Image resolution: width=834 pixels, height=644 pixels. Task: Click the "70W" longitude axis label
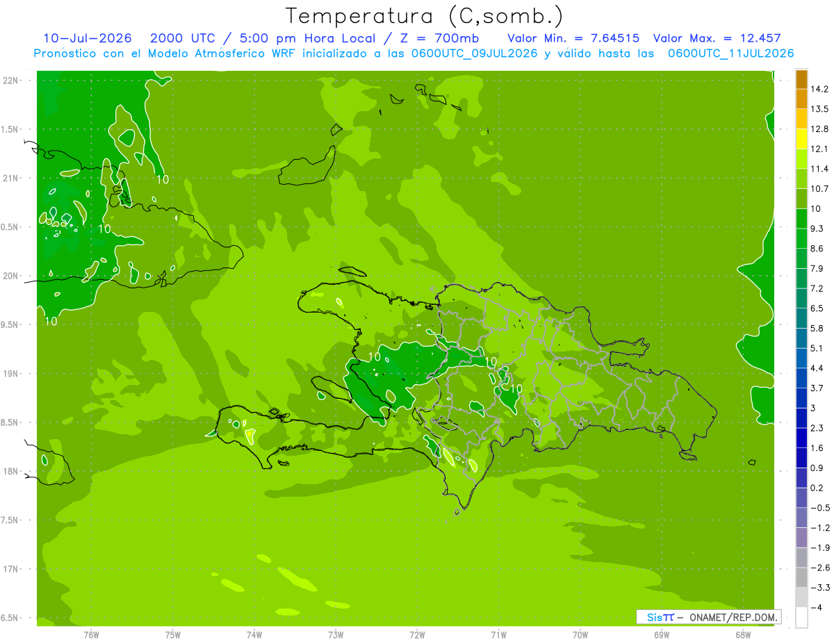580,634
